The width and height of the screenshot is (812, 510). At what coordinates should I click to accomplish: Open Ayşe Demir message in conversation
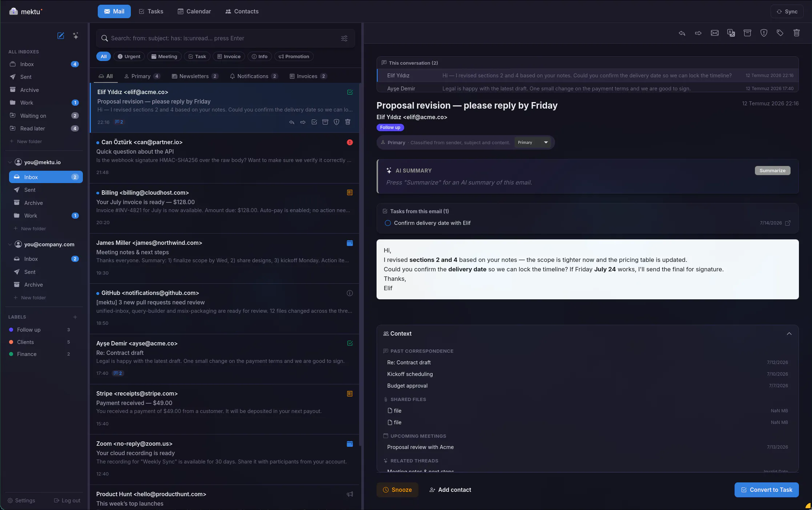[x=588, y=88]
